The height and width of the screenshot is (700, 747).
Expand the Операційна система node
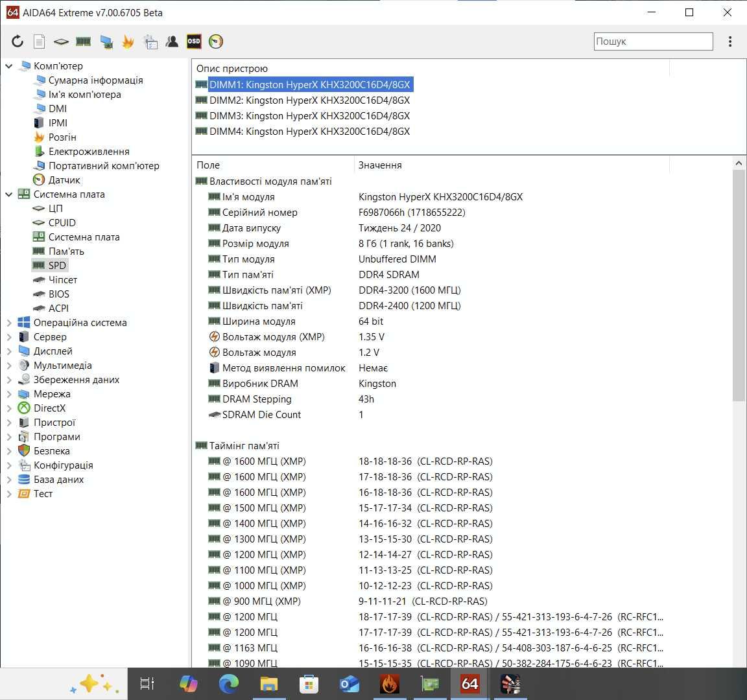coord(8,322)
